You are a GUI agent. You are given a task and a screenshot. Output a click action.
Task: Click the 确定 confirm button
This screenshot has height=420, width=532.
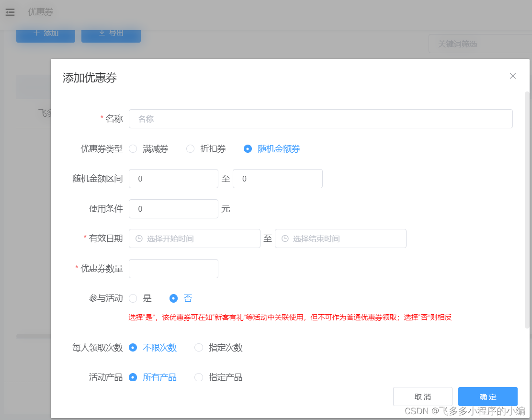[x=488, y=397]
